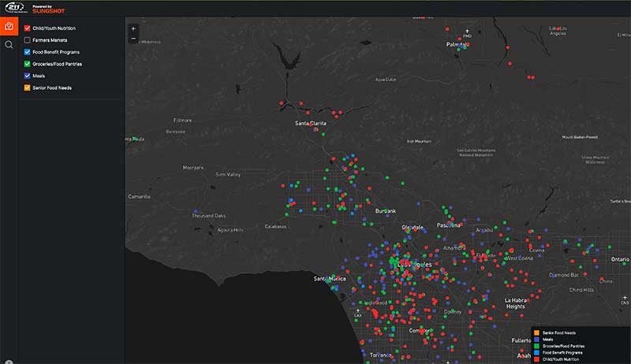631x364 pixels.
Task: Click the Slingshot logo
Action: [x=48, y=9]
